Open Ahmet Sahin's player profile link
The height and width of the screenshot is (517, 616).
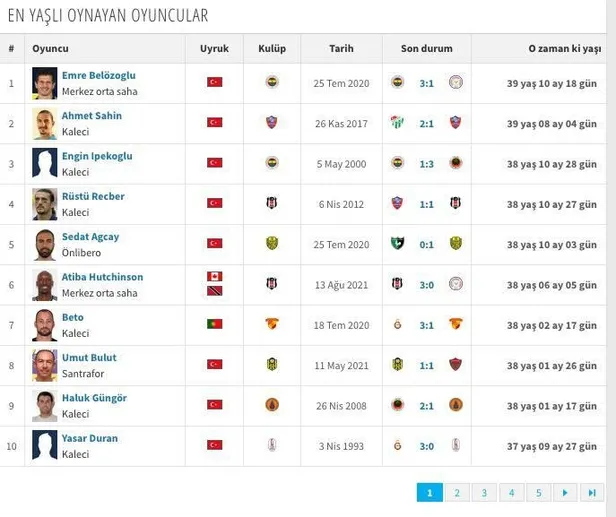click(x=92, y=116)
